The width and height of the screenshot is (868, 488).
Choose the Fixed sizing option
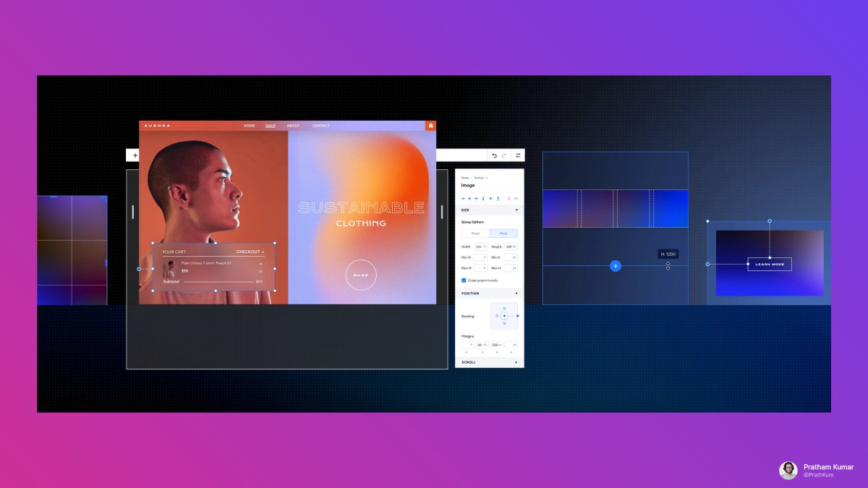tap(476, 234)
